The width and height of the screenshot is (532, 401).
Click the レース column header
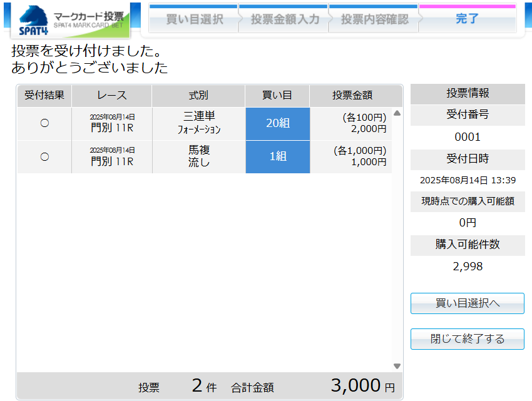tap(112, 95)
